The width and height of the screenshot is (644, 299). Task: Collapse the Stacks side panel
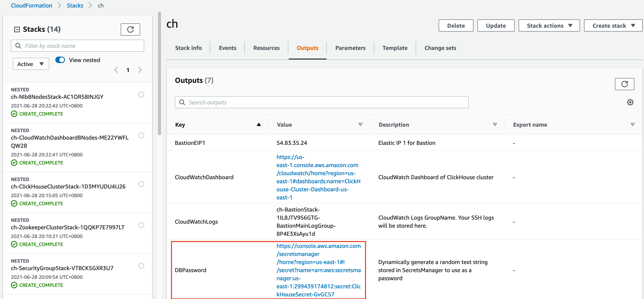17,29
